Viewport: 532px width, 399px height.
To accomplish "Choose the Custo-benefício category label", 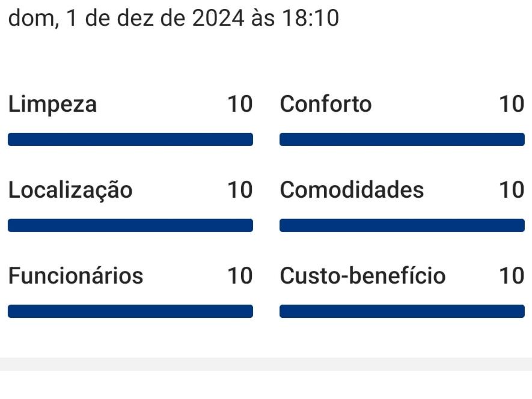I will (x=362, y=276).
